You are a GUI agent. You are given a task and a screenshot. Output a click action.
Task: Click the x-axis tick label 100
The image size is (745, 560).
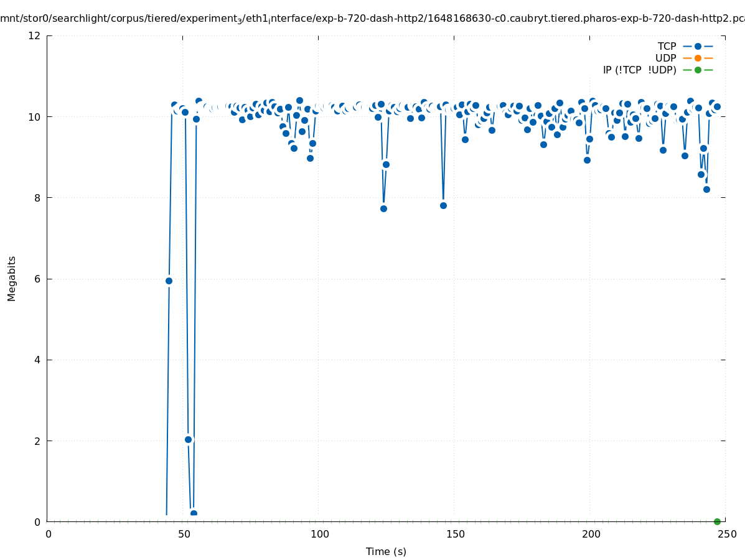pos(319,534)
